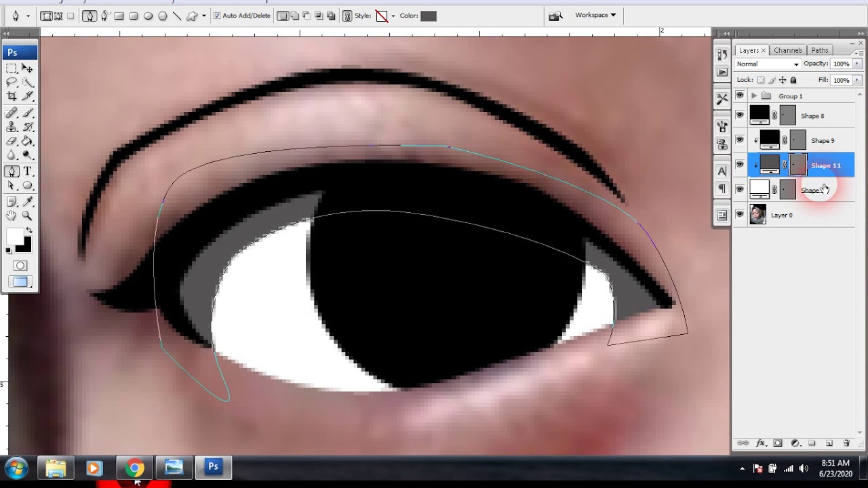Toggle the Auto Add/Delete checkbox
The width and height of the screenshot is (868, 488).
coord(217,16)
